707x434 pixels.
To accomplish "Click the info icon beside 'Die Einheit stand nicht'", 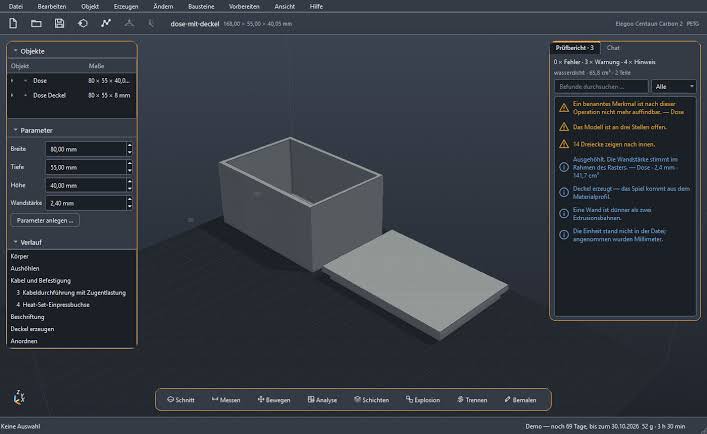I will 564,235.
